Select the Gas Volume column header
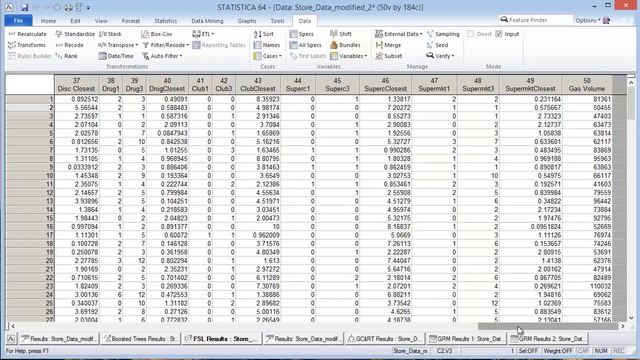The height and width of the screenshot is (360, 640). (x=587, y=84)
